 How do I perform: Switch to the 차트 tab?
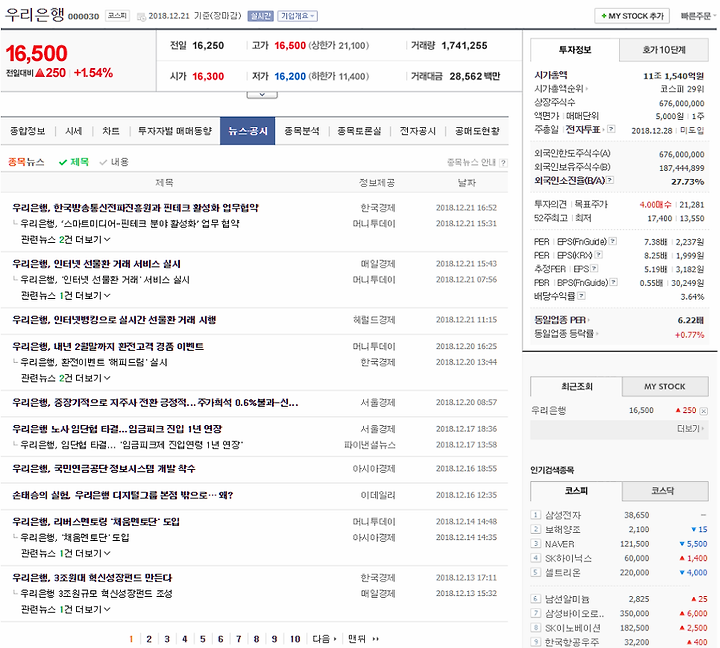tap(111, 131)
